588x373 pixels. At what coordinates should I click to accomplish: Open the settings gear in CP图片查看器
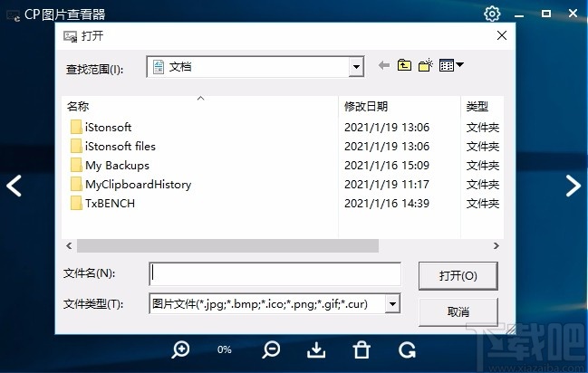coord(492,14)
